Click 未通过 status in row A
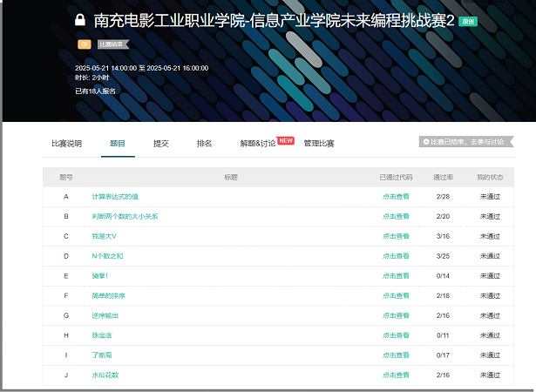Viewport: 536px width, 392px height. (490, 197)
